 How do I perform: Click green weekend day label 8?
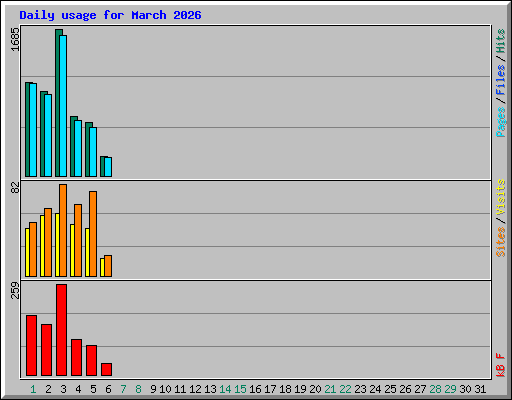[x=138, y=389]
